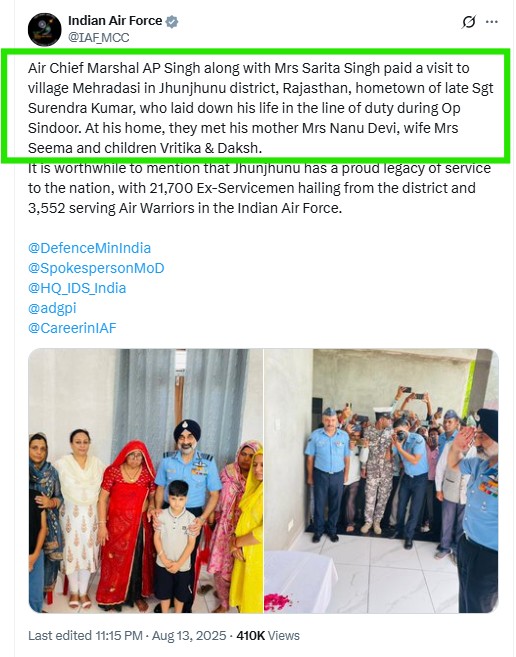Click the line about 3,552 serving Air Warriors
Viewport: 516px width, 657px height.
tap(185, 208)
